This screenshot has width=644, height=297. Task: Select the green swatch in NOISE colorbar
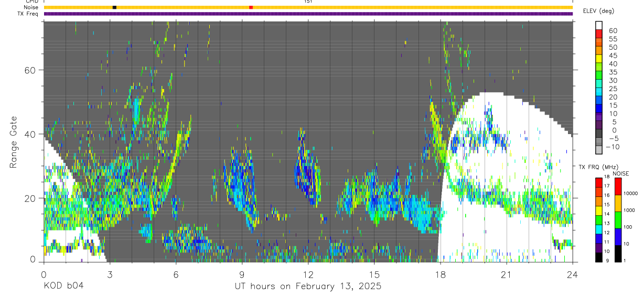618,220
